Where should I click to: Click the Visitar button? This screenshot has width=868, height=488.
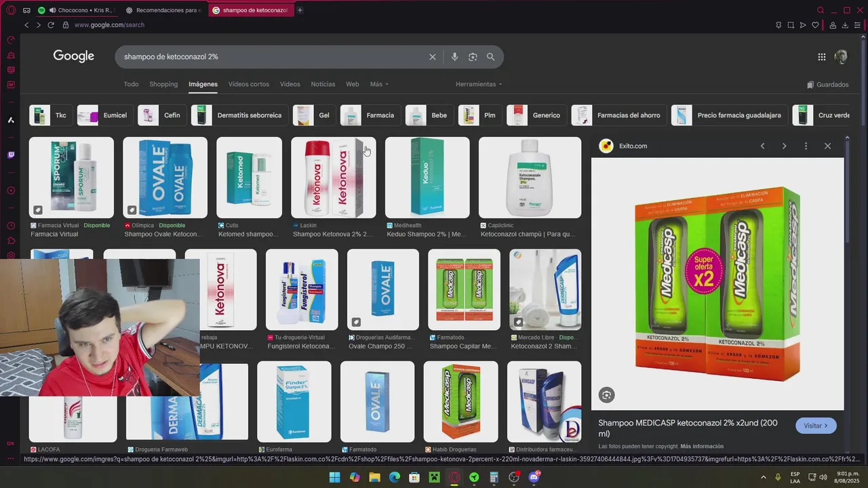coord(816,426)
